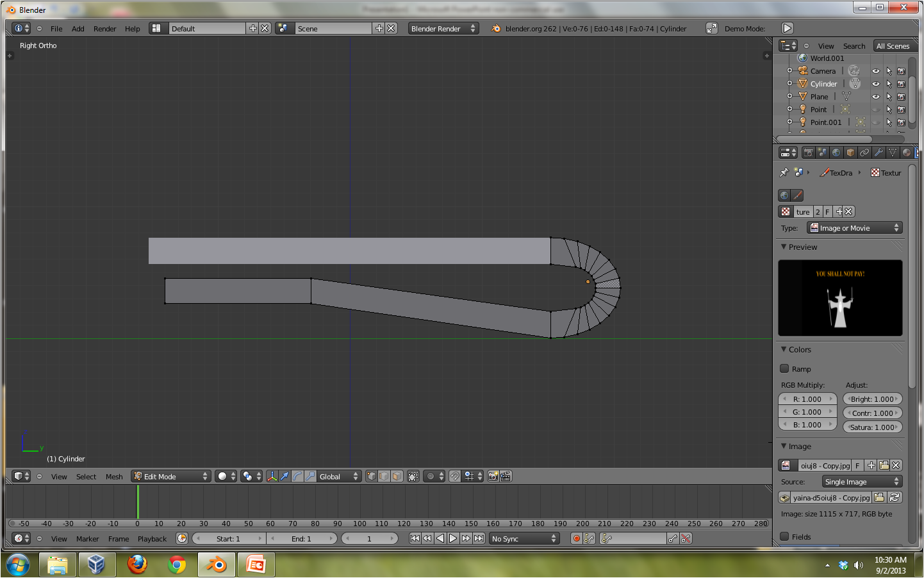
Task: Open Object Constraints tab (chain icon)
Action: (x=864, y=153)
